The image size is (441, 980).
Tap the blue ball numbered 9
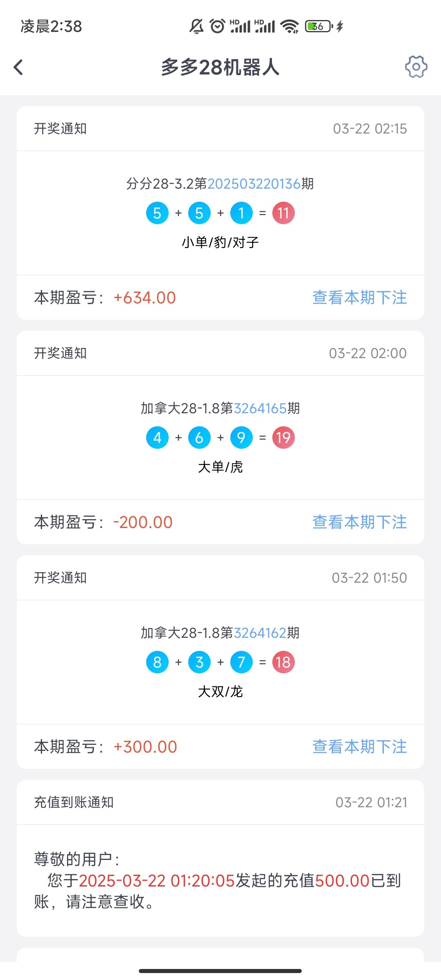pos(241,438)
